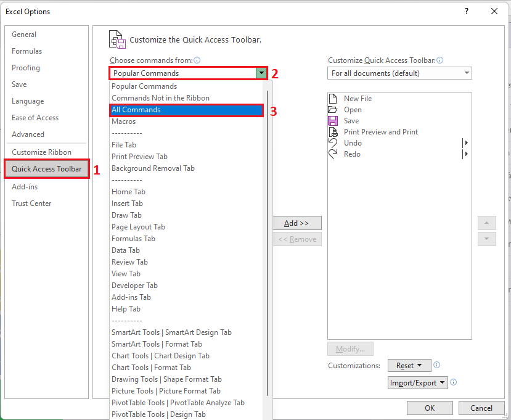Click the Move Up arrow button
The image size is (511, 420).
tap(486, 223)
